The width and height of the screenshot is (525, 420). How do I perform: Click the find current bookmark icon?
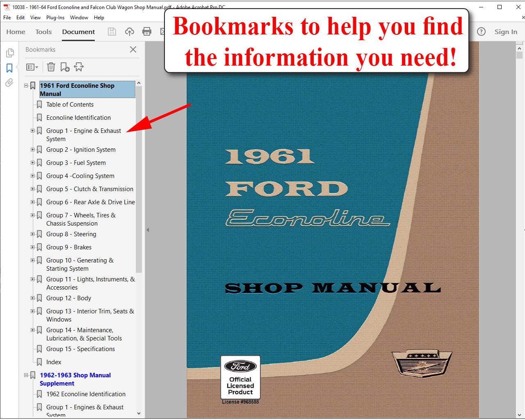79,67
